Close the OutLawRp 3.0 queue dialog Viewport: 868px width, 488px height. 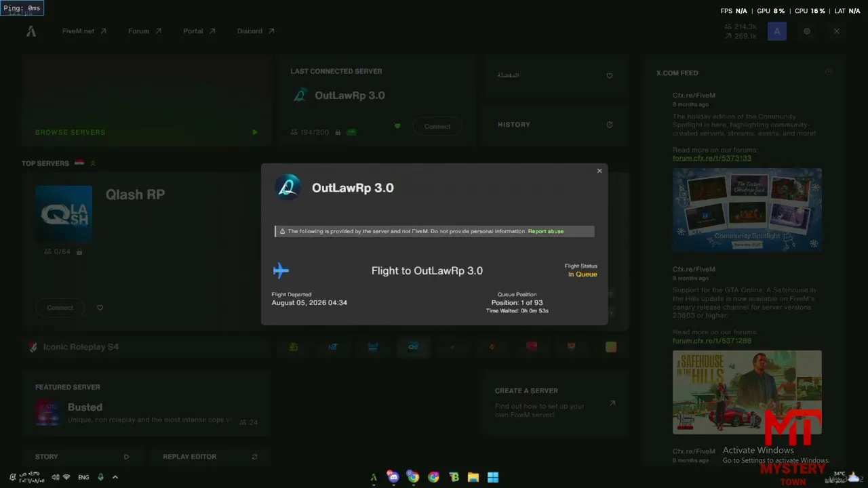[599, 171]
